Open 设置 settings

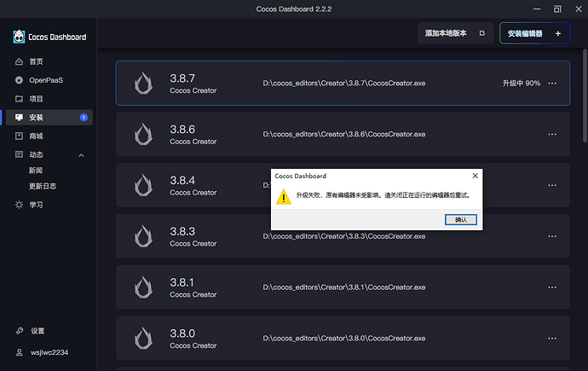point(37,331)
